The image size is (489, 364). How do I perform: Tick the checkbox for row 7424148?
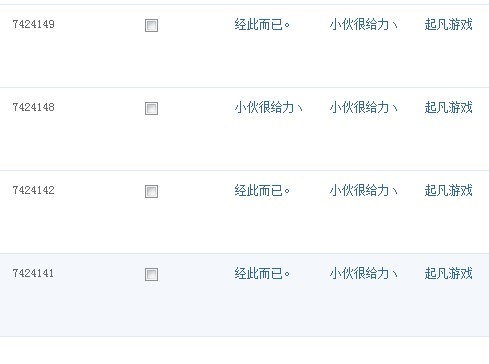coord(151,108)
